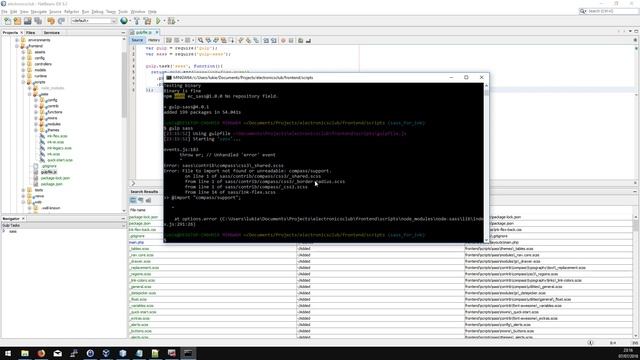The image size is (640, 360).
Task: Expand the models folder node
Action: tap(23, 70)
